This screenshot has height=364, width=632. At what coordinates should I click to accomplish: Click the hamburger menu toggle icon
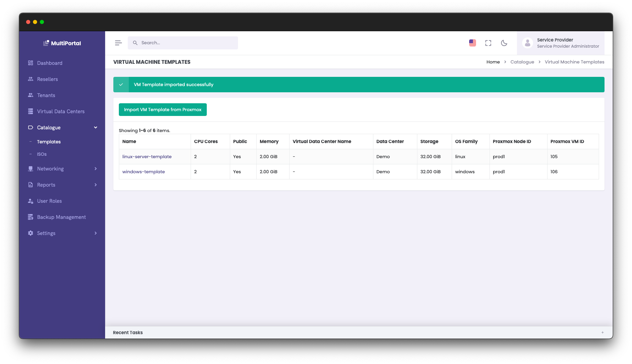pyautogui.click(x=118, y=43)
